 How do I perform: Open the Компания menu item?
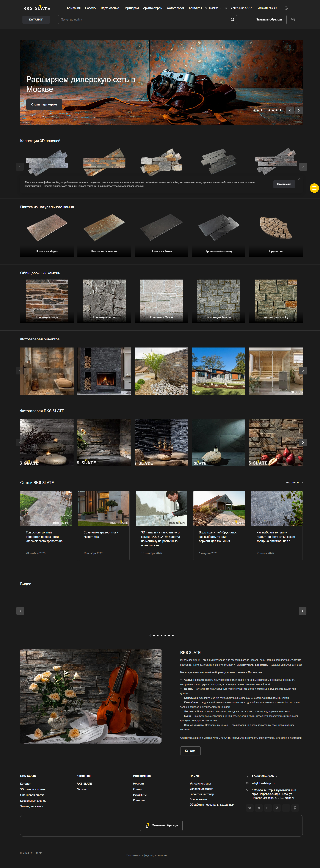(74, 8)
